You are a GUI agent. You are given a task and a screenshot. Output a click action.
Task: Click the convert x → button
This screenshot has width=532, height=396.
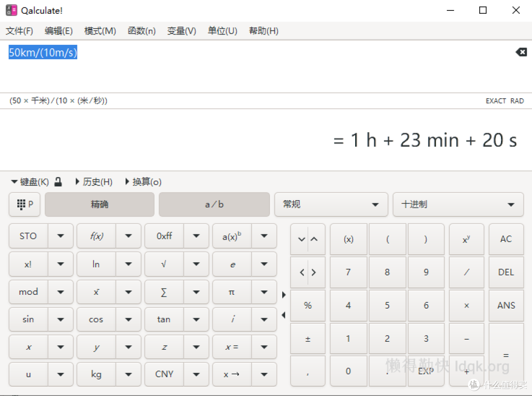point(232,374)
